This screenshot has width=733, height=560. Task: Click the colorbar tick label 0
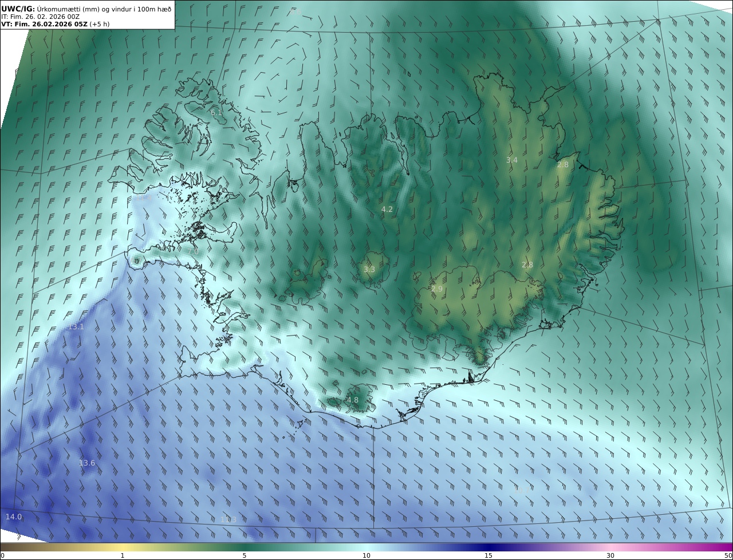[2, 555]
